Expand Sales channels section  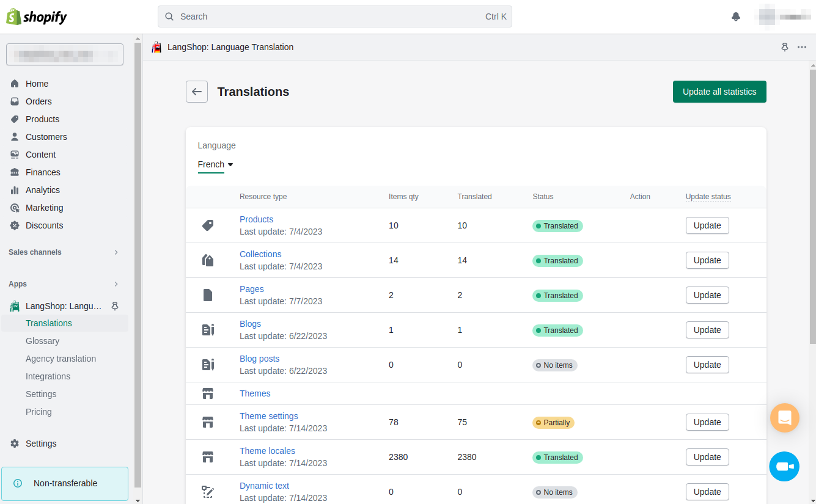click(116, 252)
